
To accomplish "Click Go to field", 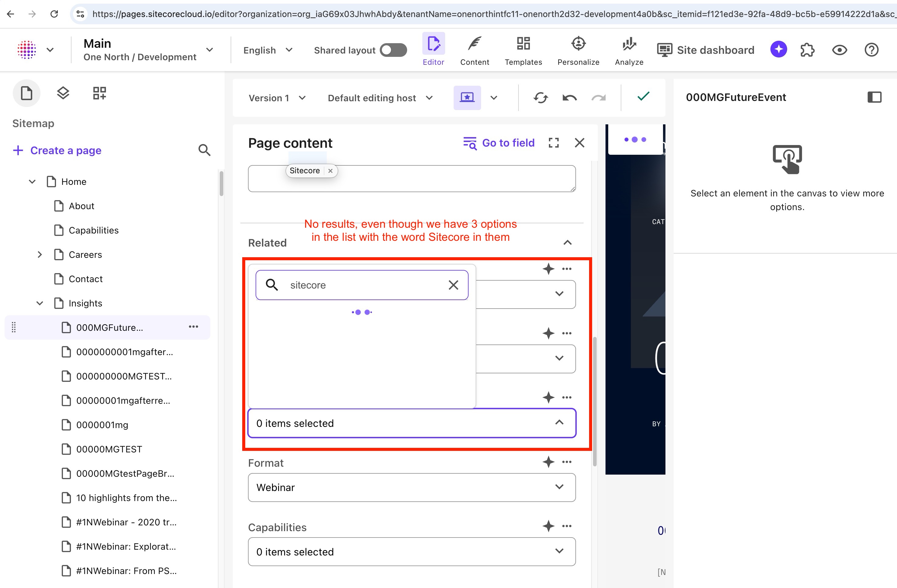I will point(499,143).
